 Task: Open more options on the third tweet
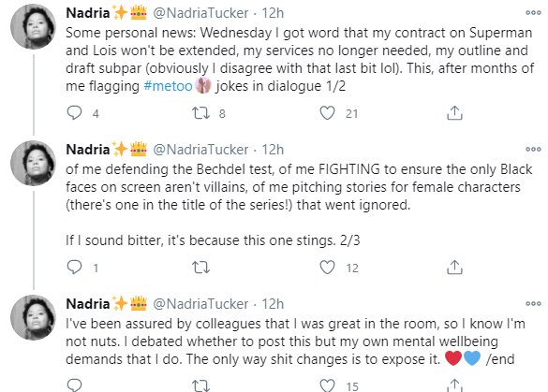[x=533, y=304]
